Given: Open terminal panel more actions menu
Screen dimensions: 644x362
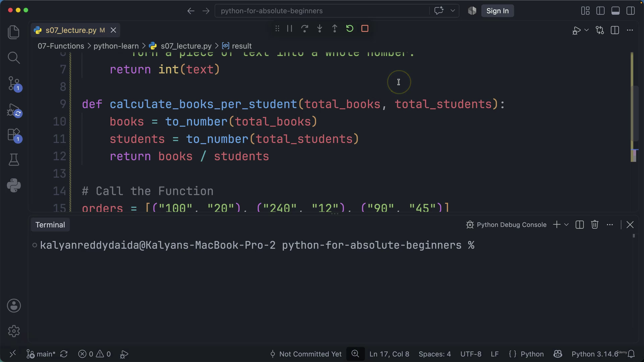Looking at the screenshot, I should pyautogui.click(x=610, y=225).
